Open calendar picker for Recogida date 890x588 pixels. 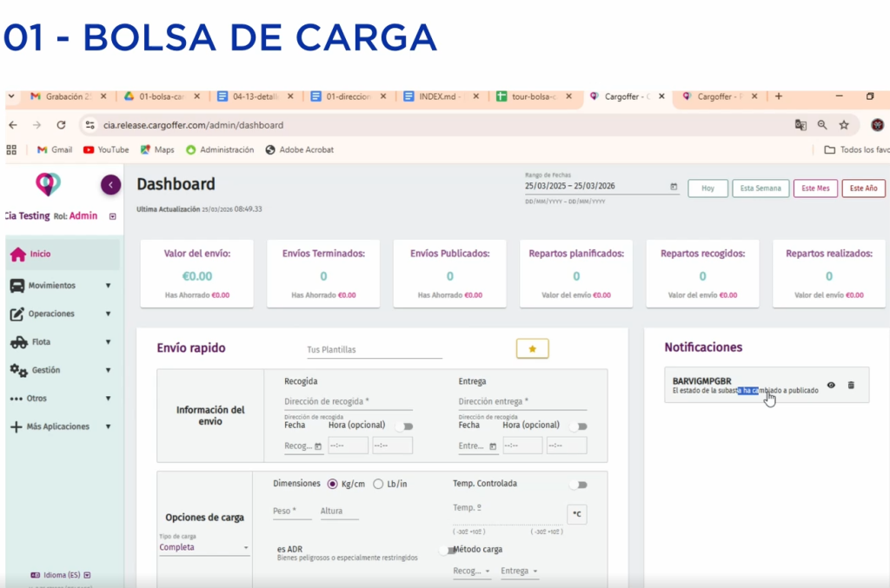point(318,446)
